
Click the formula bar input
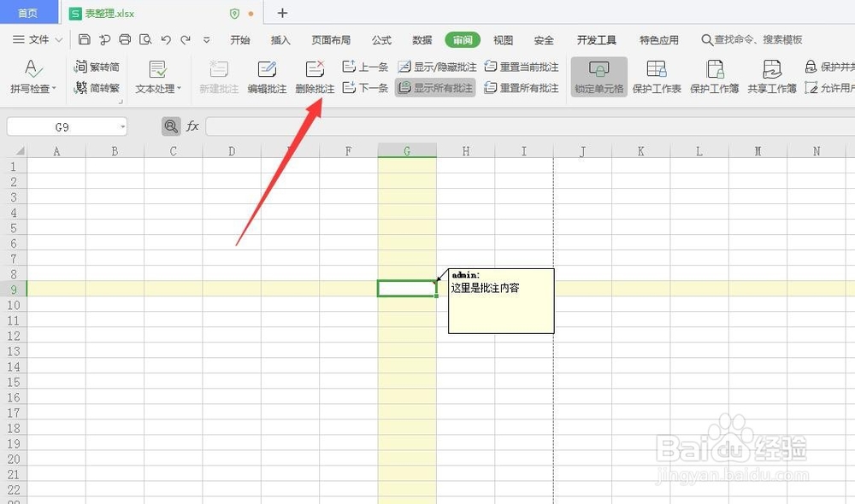click(x=530, y=126)
